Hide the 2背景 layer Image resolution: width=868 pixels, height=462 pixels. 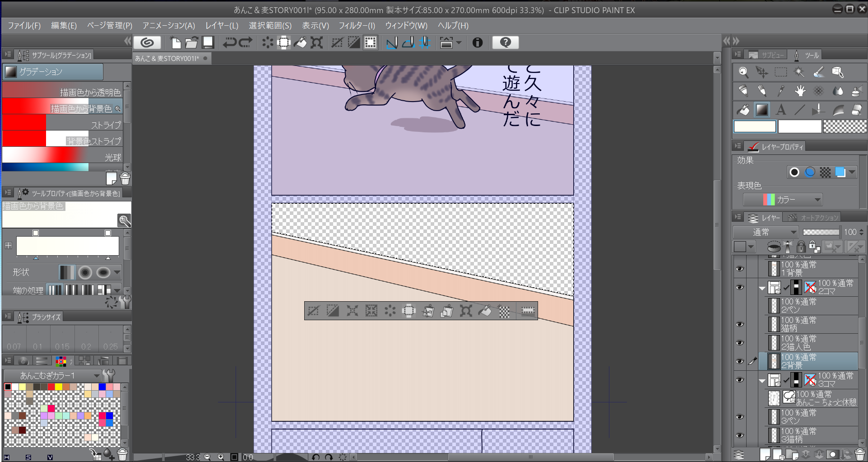click(739, 361)
